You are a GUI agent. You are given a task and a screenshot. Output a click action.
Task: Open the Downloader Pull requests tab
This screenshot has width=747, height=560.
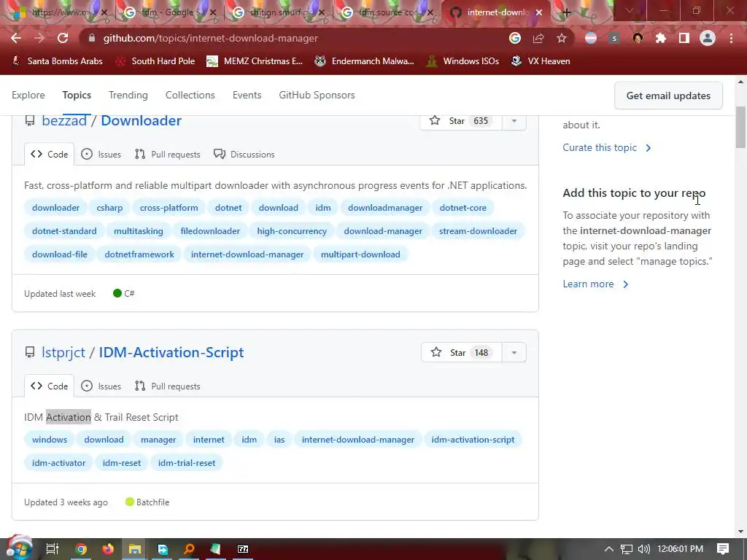pos(168,155)
